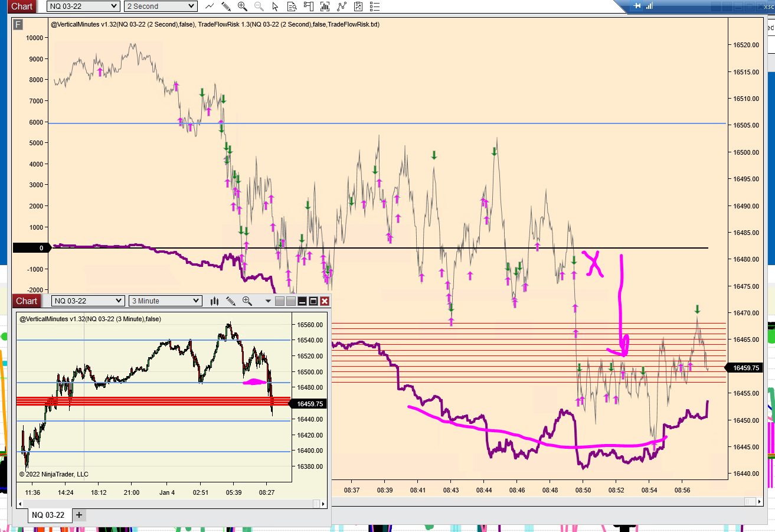Screen dimensions: 775x532
Task: Click the 08:37 time label on main chart
Action: coord(352,490)
